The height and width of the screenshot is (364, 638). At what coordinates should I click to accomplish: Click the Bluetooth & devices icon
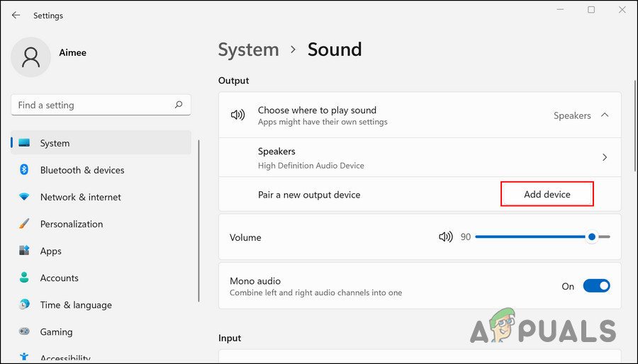coord(24,170)
